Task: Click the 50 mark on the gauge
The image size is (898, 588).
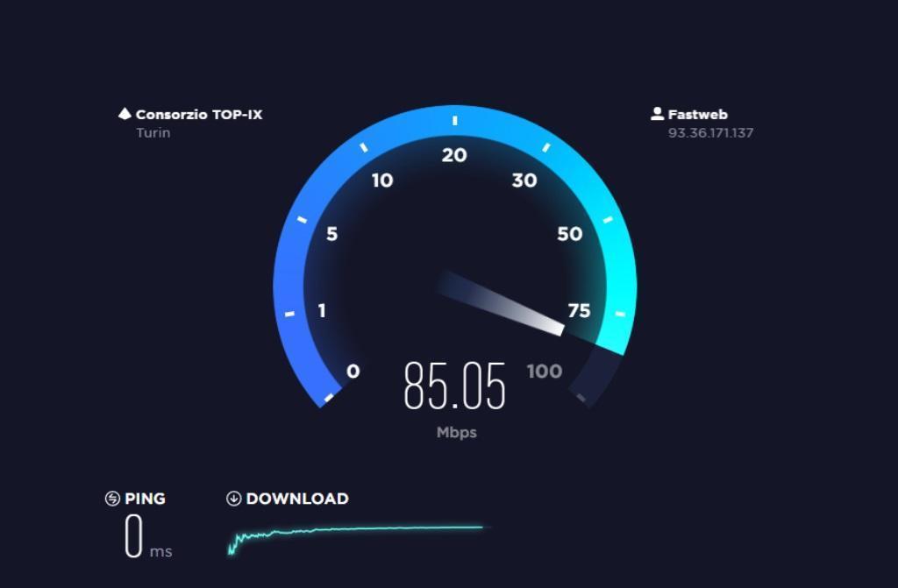Action: (x=569, y=234)
